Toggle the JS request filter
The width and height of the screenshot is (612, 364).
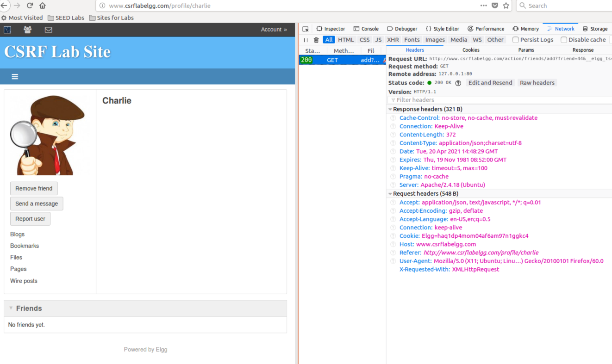(378, 40)
